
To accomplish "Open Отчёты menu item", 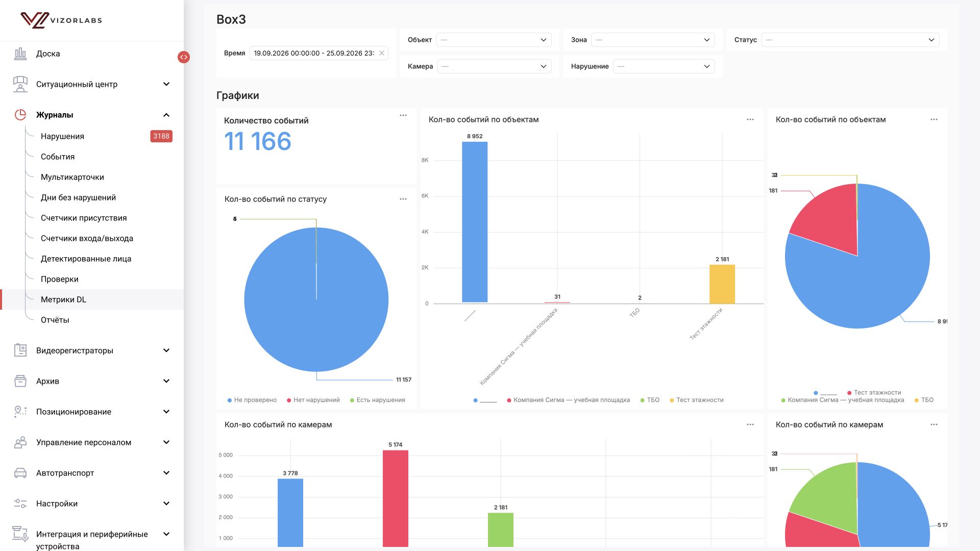I will (55, 320).
